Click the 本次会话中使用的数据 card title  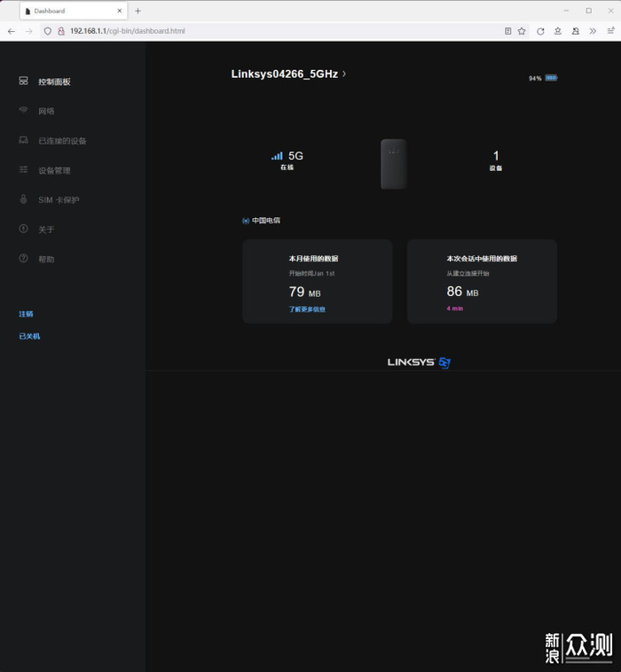(x=482, y=259)
